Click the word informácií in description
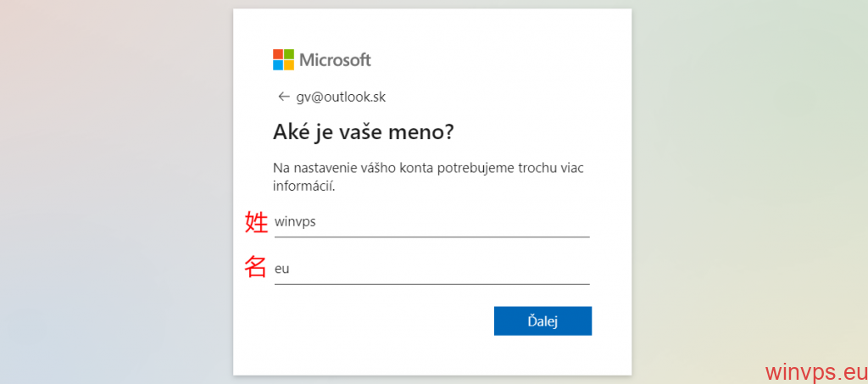 (x=304, y=186)
